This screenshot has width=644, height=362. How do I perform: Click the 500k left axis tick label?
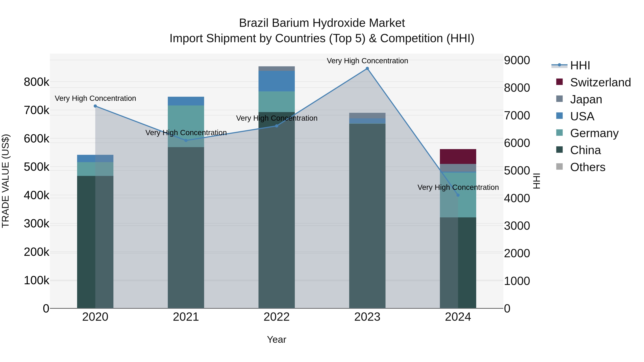point(36,167)
